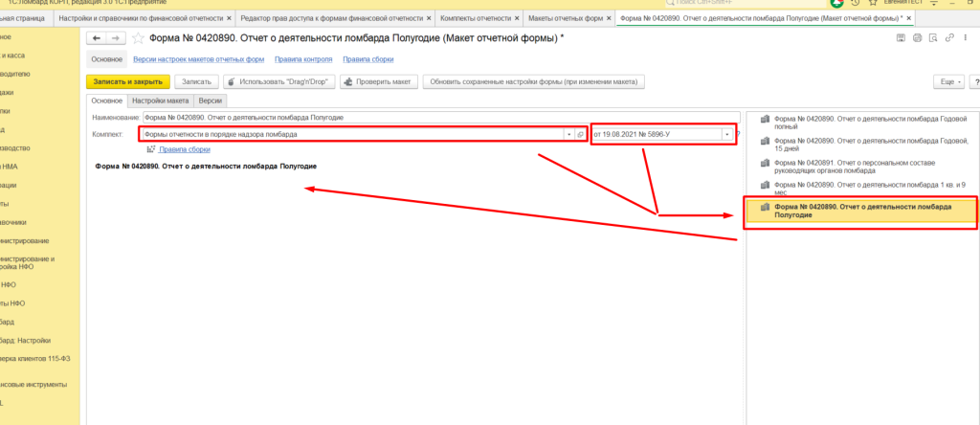Click the forward navigation arrow

click(x=115, y=37)
